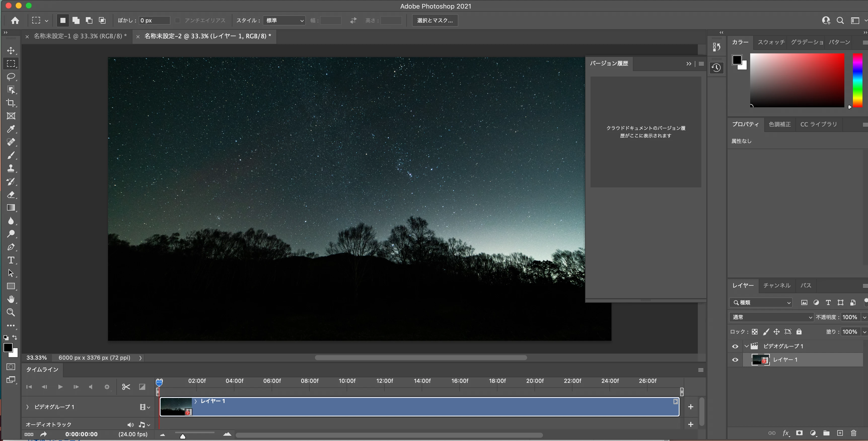
Task: Expand ビデオグループ 1 in the timeline
Action: pos(28,407)
